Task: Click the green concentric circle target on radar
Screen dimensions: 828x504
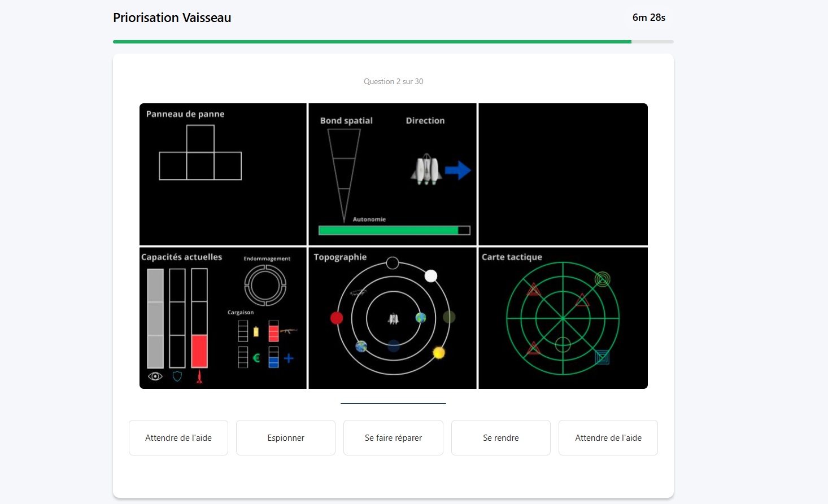Action: click(603, 279)
